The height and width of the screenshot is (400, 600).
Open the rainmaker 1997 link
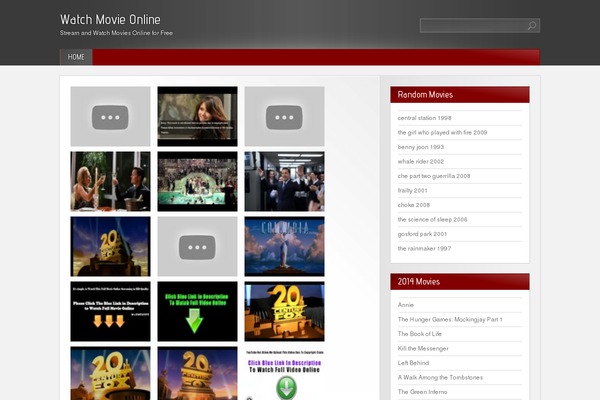424,249
